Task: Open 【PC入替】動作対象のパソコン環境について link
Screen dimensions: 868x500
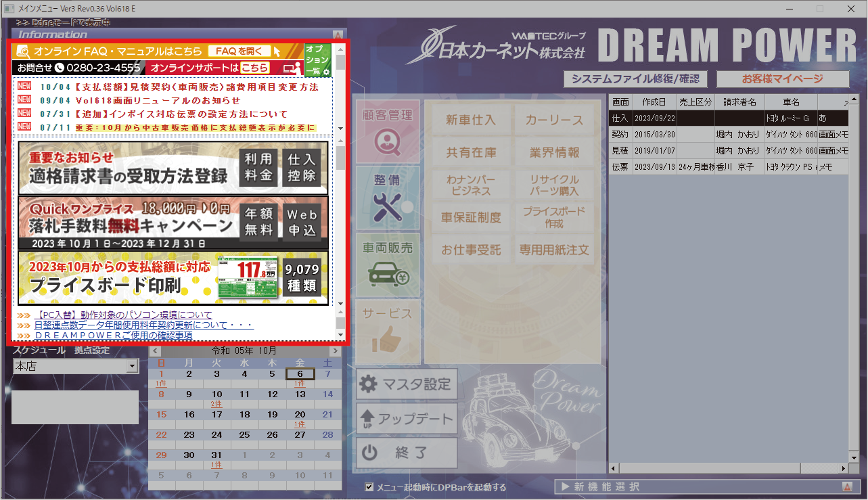Action: point(123,315)
